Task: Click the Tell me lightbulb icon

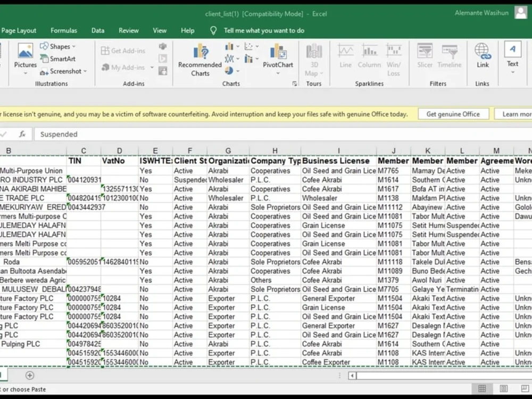Action: [x=213, y=30]
